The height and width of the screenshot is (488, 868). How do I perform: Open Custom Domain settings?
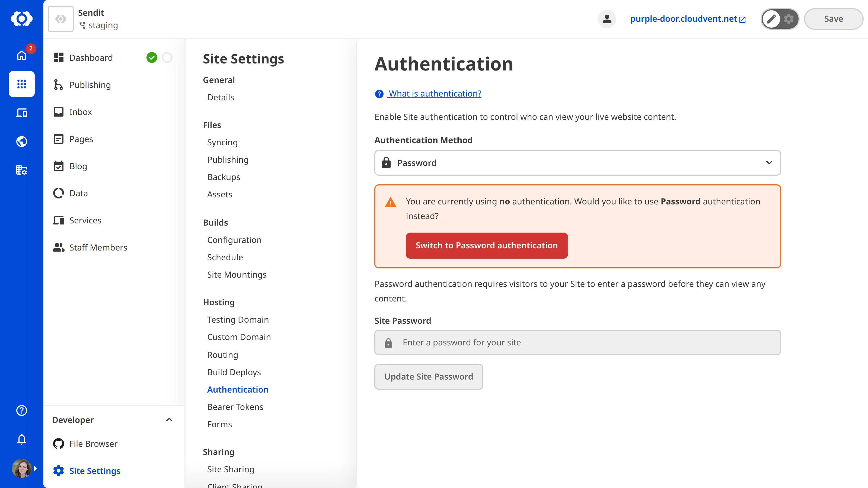(239, 337)
